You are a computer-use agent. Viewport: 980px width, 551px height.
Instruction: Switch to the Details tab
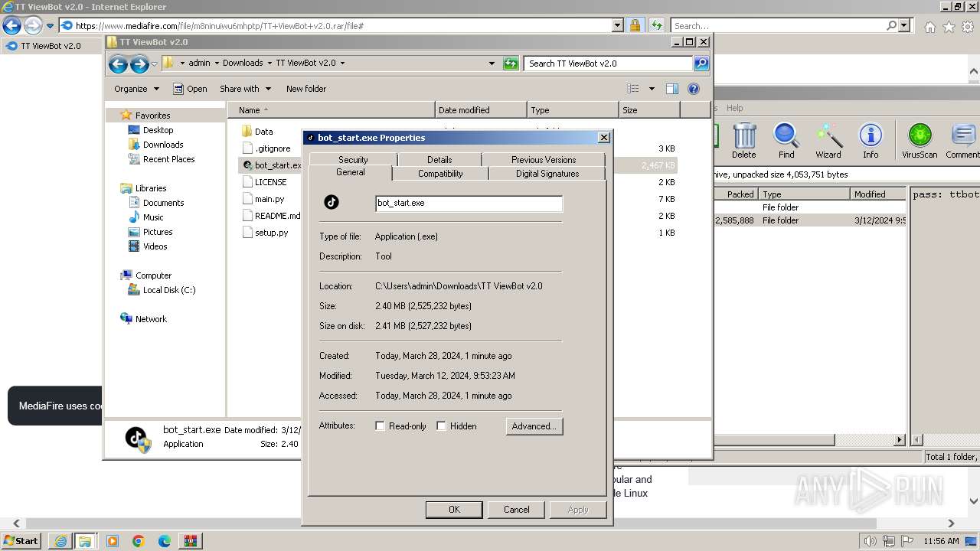[x=439, y=159]
